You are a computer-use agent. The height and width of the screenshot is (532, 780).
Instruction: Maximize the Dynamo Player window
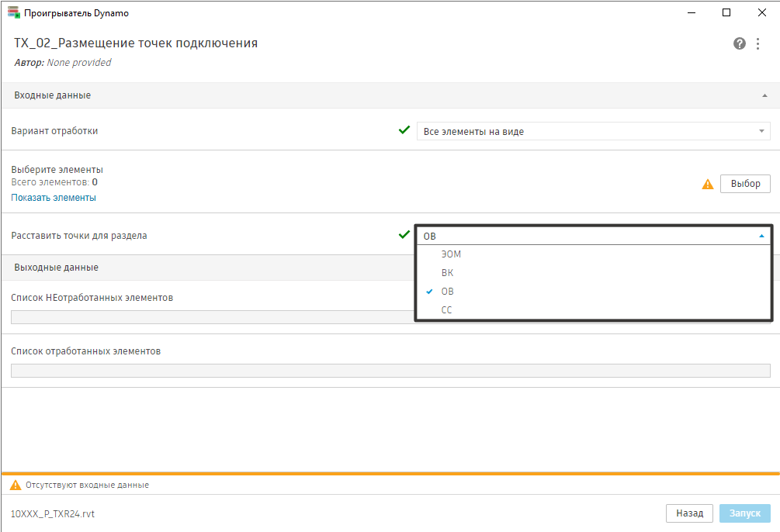[726, 12]
